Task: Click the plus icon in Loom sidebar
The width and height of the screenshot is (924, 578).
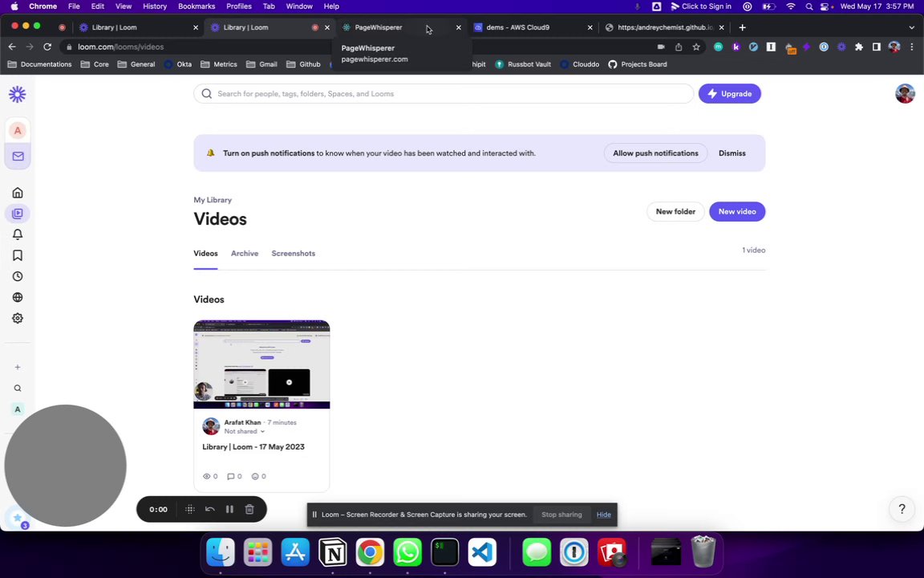Action: pos(18,367)
